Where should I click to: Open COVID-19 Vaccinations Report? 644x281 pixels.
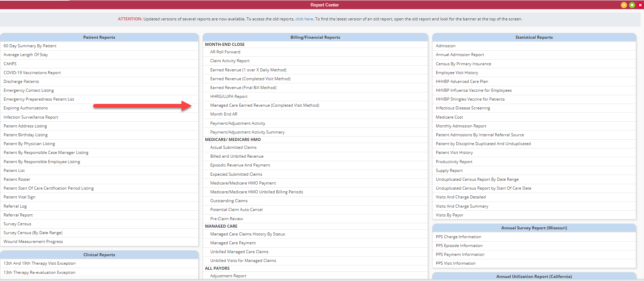click(x=32, y=73)
